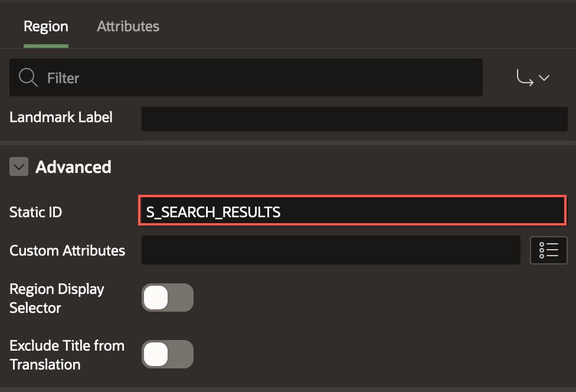This screenshot has width=576, height=392.
Task: Switch to the Region tab
Action: pyautogui.click(x=46, y=27)
